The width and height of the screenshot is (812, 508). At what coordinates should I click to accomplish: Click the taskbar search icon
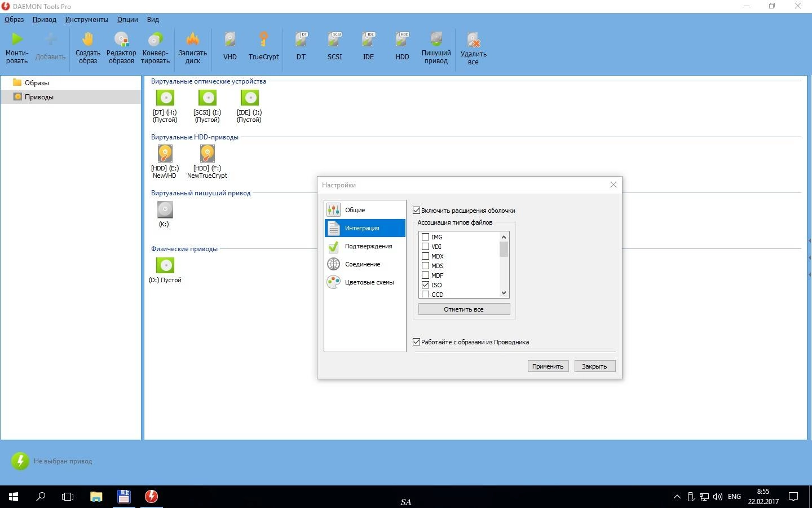click(x=41, y=497)
